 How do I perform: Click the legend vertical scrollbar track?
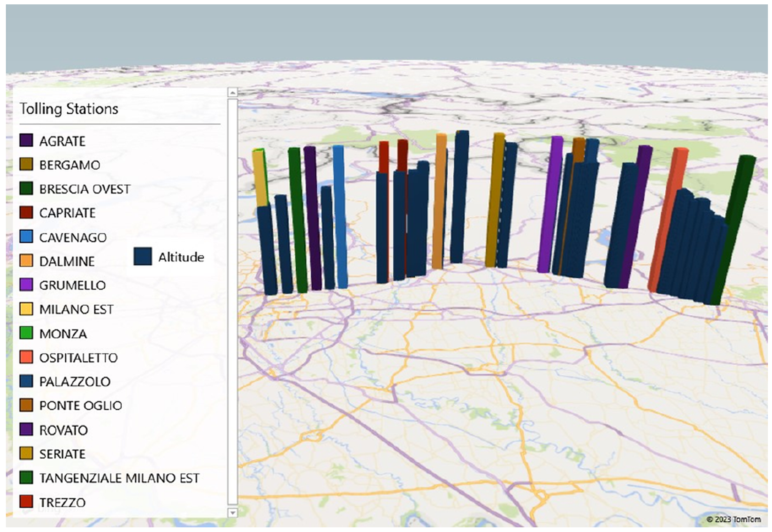click(233, 302)
